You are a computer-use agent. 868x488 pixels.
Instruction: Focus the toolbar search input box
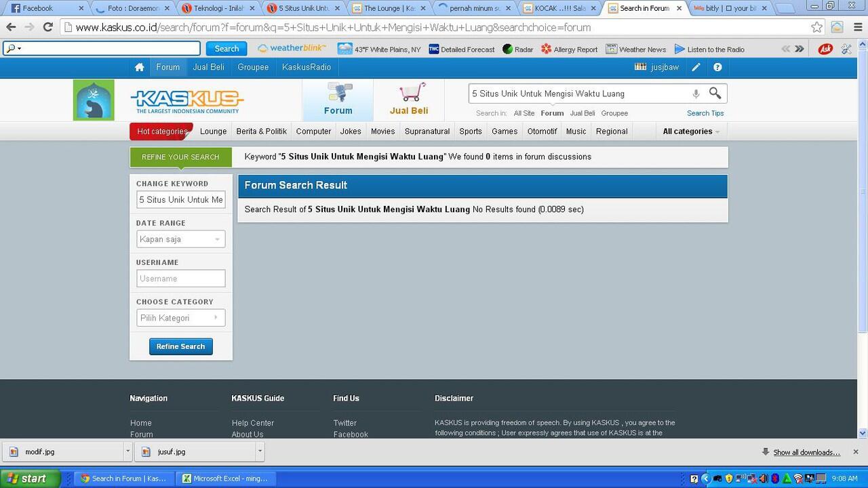102,49
